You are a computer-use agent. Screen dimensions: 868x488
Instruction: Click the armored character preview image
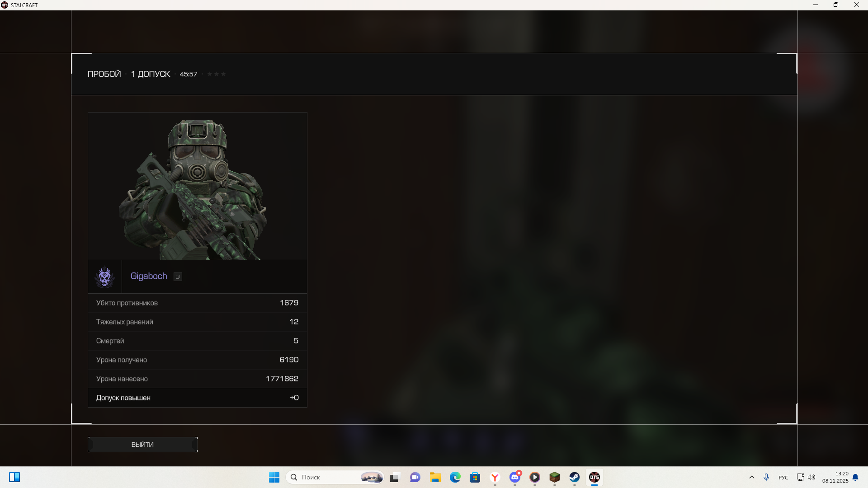(197, 186)
